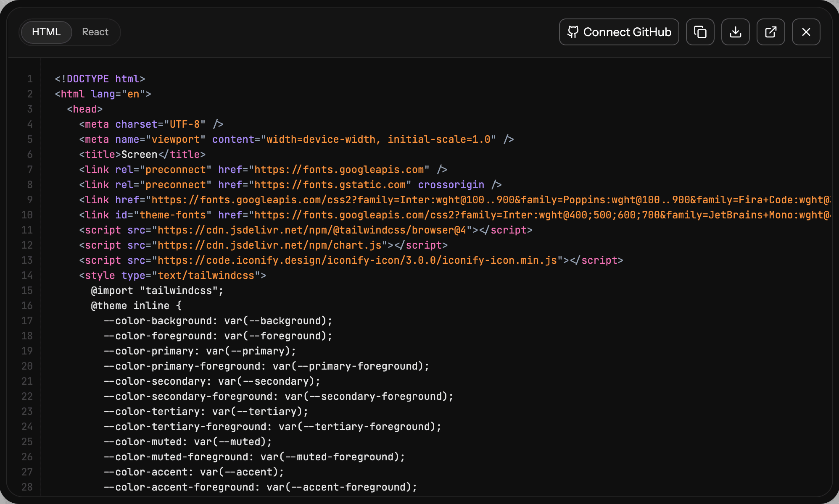Click the meta viewport line
839x504 pixels.
pyautogui.click(x=296, y=139)
